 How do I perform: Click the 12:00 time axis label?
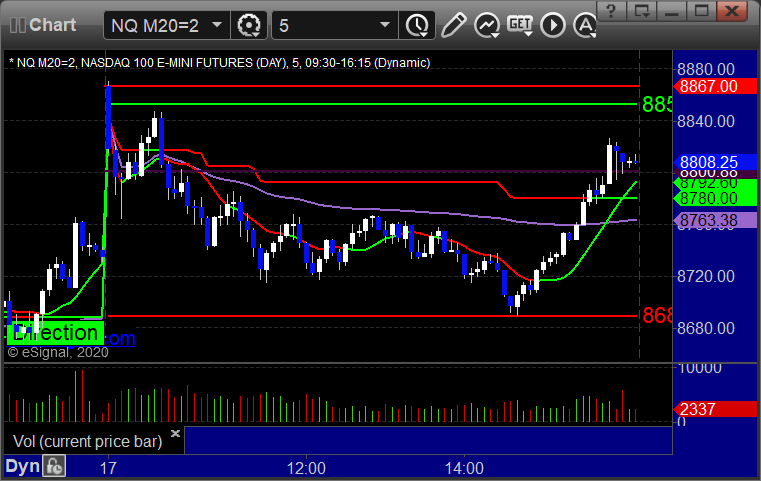click(x=306, y=468)
